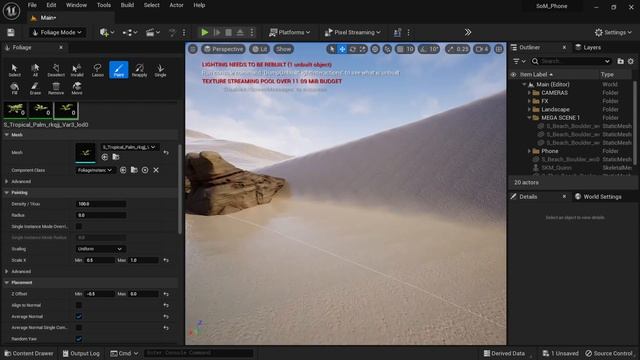The width and height of the screenshot is (640, 360).
Task: Activate the viewport scale gizmo icon
Action: tap(362, 49)
